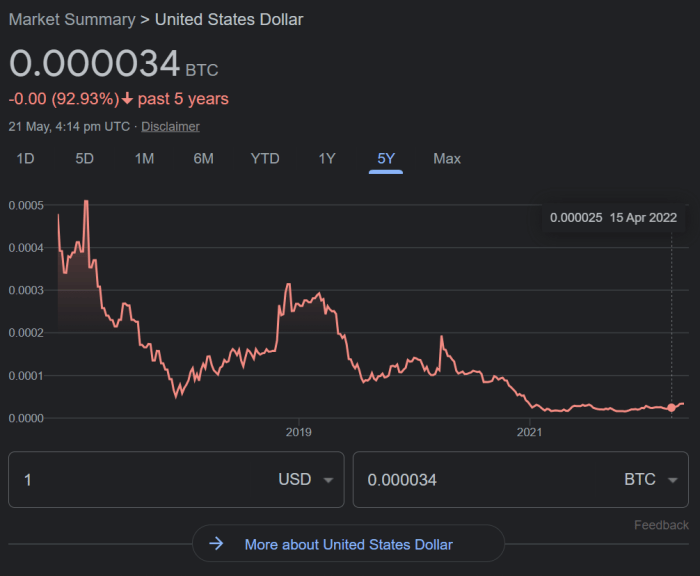Click the 2019 label on chart axis
Screen dimensions: 700x576
[x=299, y=432]
